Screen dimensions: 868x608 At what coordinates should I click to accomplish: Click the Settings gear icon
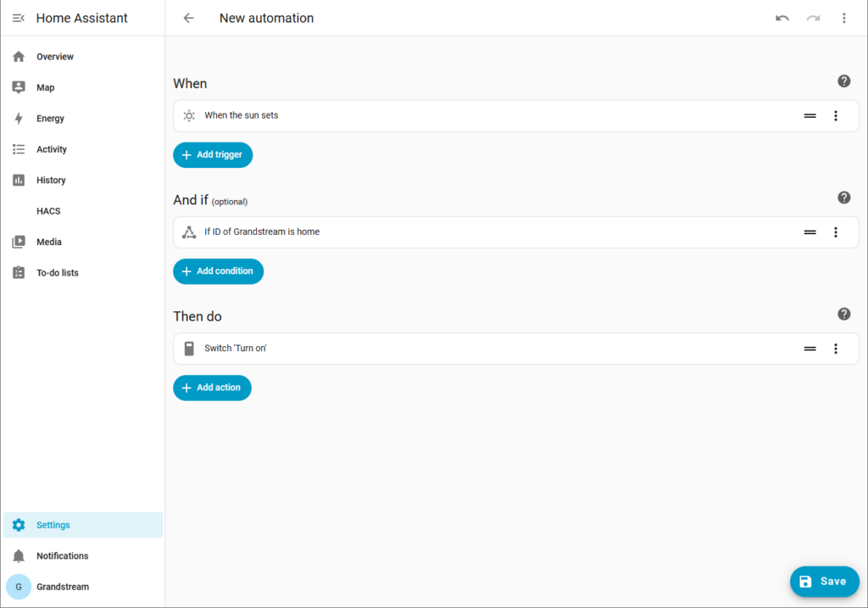pos(19,525)
